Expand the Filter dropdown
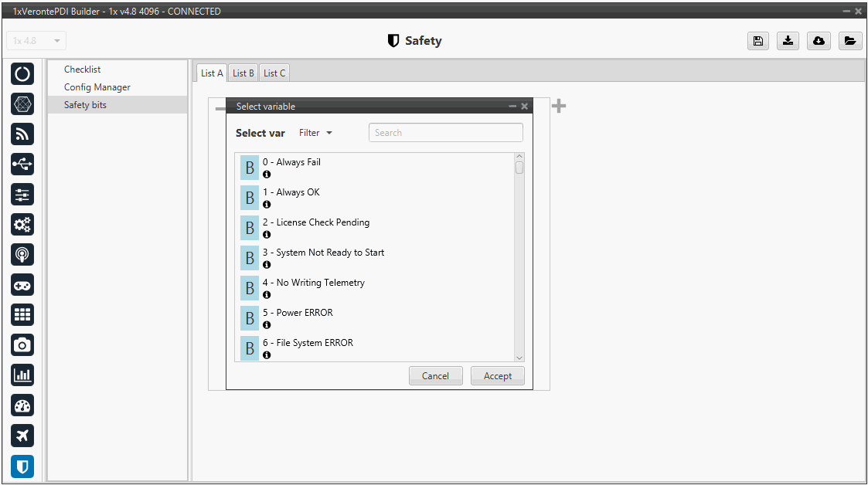Image resolution: width=868 pixels, height=485 pixels. (x=315, y=133)
